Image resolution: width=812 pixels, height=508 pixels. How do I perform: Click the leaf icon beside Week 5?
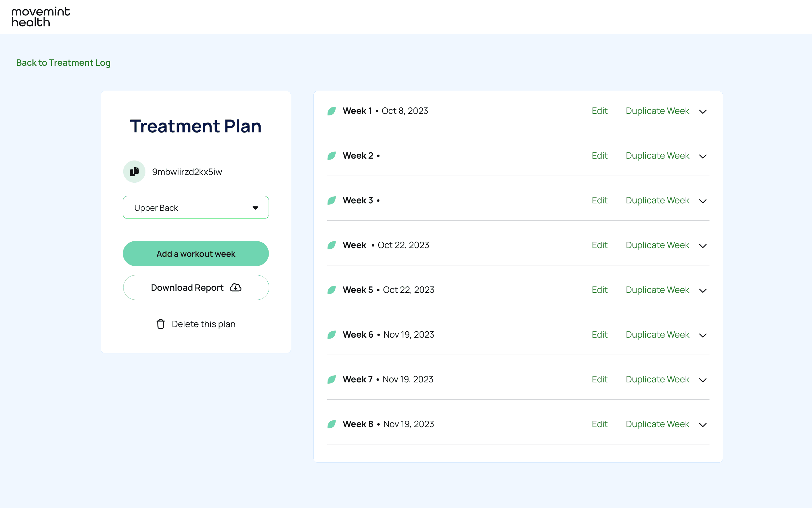pyautogui.click(x=331, y=289)
